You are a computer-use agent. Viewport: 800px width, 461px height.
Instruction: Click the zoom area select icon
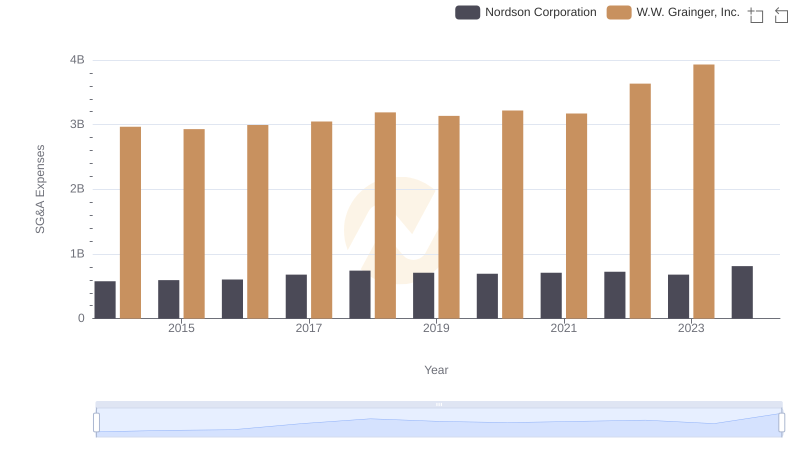(x=756, y=15)
